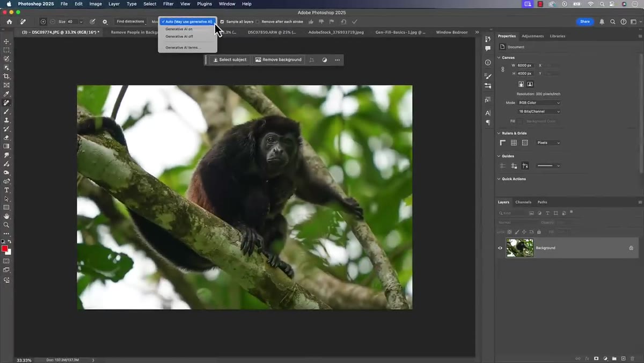This screenshot has height=363, width=644.
Task: Collapse the Guides section
Action: [499, 156]
